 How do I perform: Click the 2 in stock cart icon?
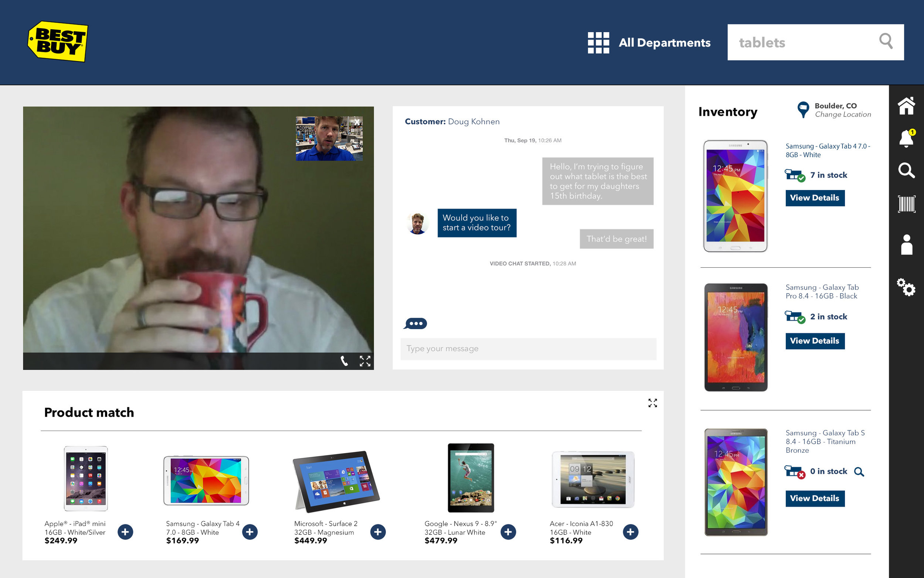(x=795, y=317)
